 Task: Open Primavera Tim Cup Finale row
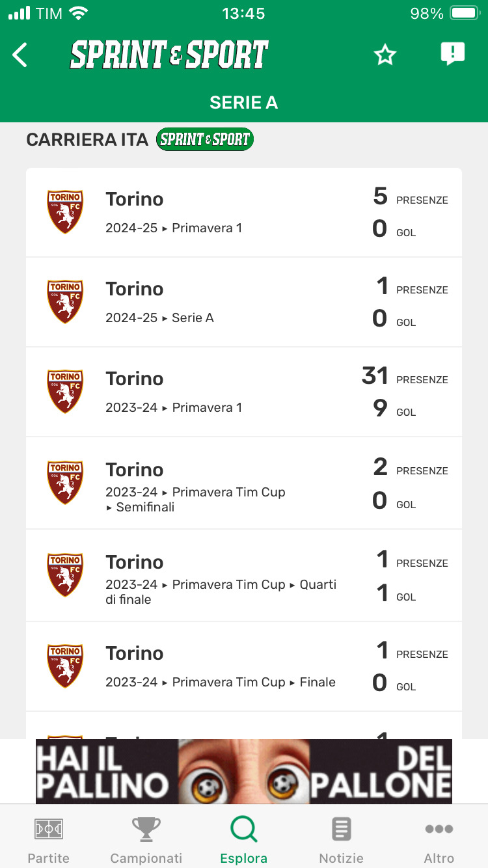coord(244,667)
